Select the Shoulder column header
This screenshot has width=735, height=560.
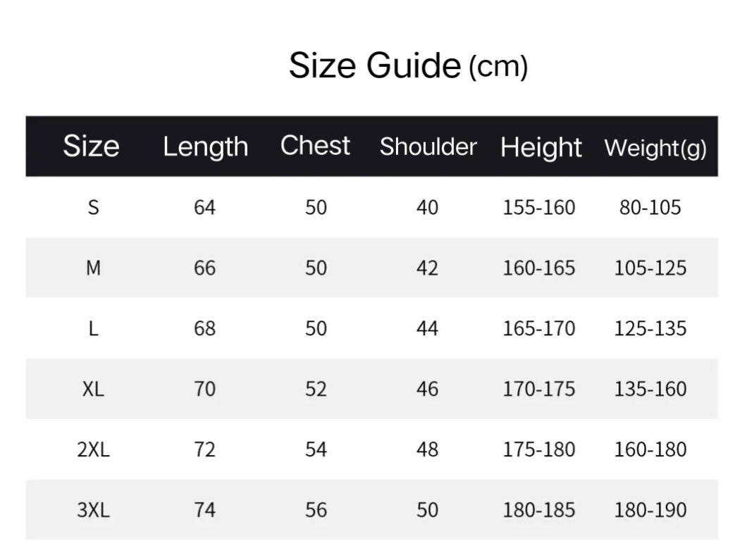tap(428, 147)
